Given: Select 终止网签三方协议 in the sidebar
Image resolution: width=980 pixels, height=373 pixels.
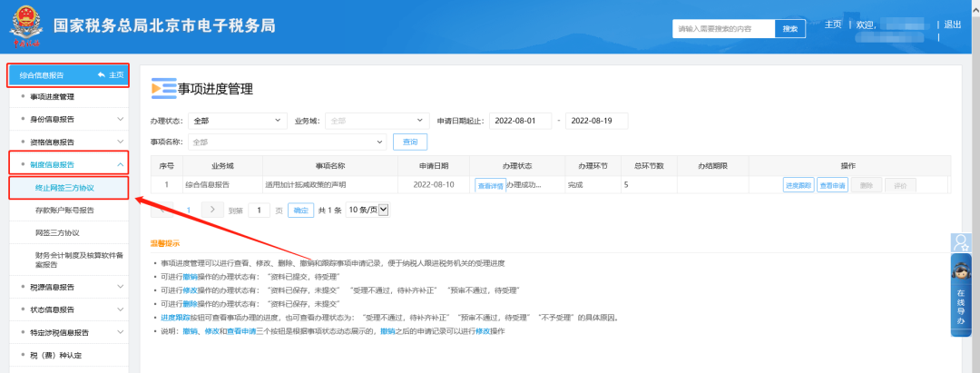Looking at the screenshot, I should 64,188.
